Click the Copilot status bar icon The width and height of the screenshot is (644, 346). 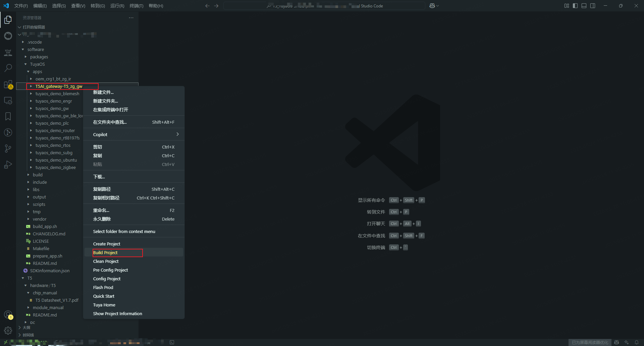tap(616, 342)
